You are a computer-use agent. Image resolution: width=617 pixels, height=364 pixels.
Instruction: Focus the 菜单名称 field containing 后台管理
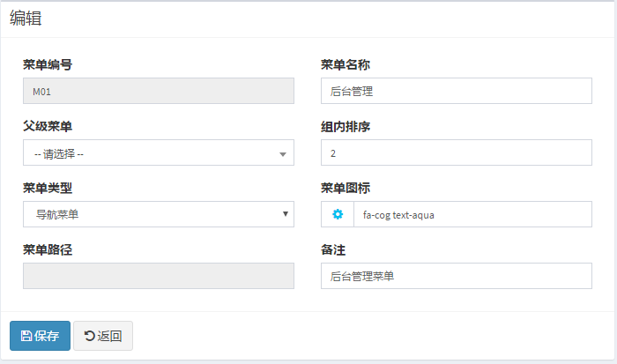(x=457, y=91)
